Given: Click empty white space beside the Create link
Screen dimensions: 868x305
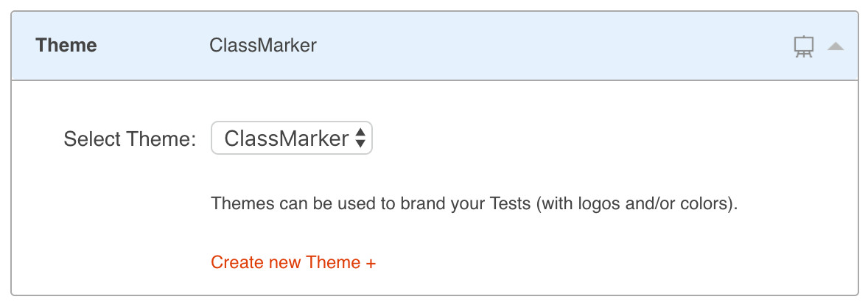Looking at the screenshot, I should (x=589, y=263).
